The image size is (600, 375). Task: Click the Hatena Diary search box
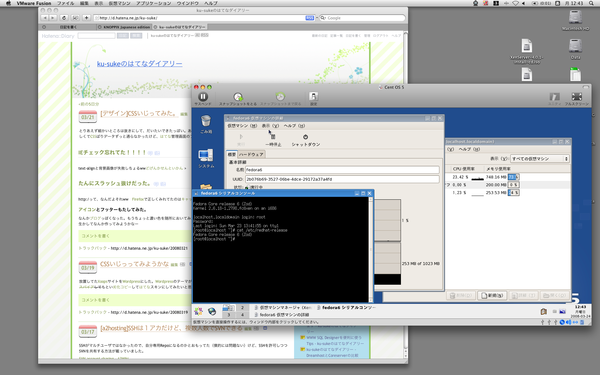pos(96,36)
